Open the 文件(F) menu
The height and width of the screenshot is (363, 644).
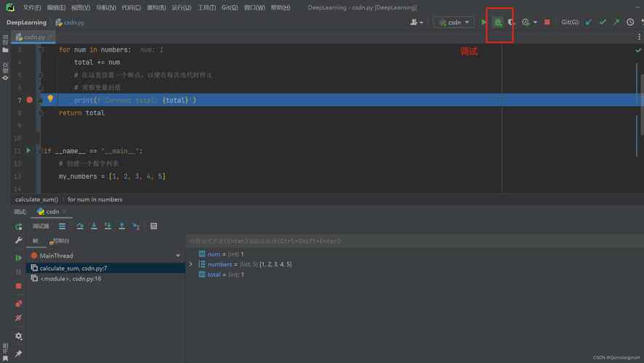32,8
